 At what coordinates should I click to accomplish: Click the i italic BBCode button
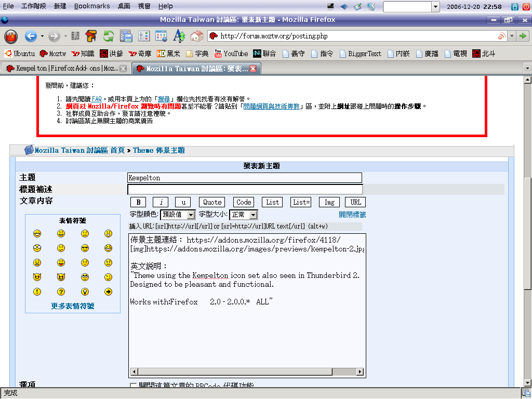pyautogui.click(x=161, y=202)
